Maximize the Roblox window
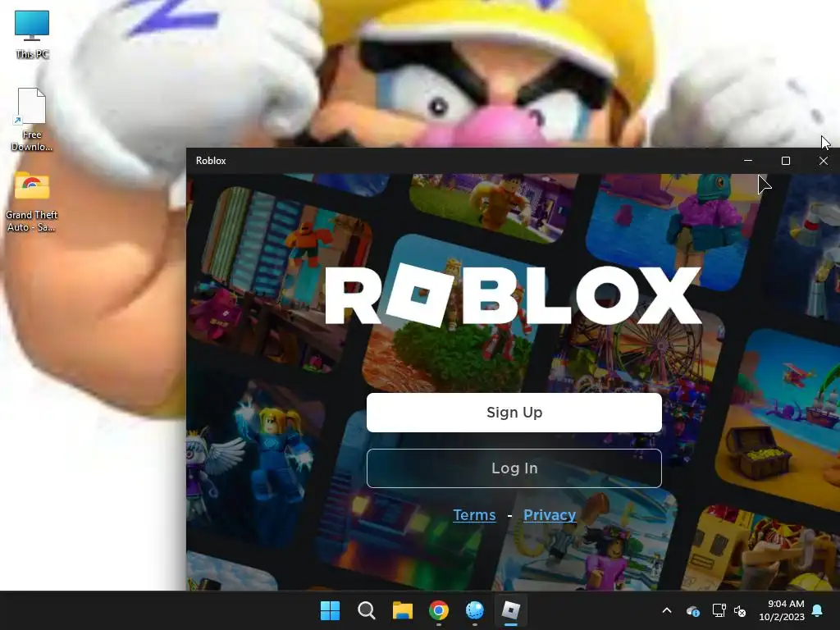The width and height of the screenshot is (840, 630). pos(785,161)
